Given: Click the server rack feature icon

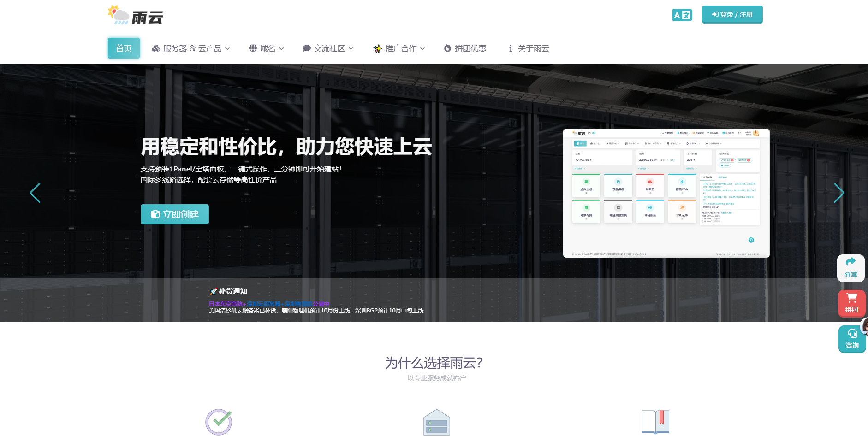Looking at the screenshot, I should [436, 422].
